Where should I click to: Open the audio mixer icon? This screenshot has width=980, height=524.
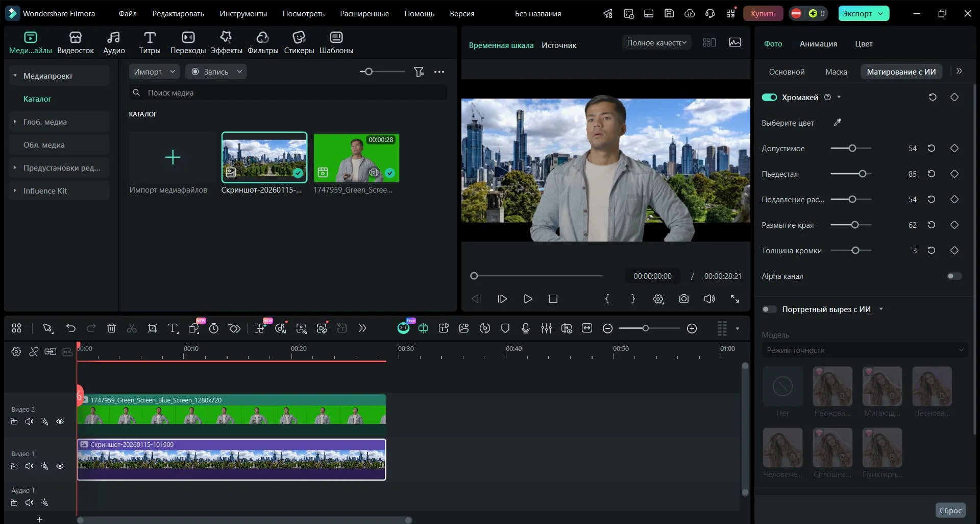pyautogui.click(x=546, y=328)
